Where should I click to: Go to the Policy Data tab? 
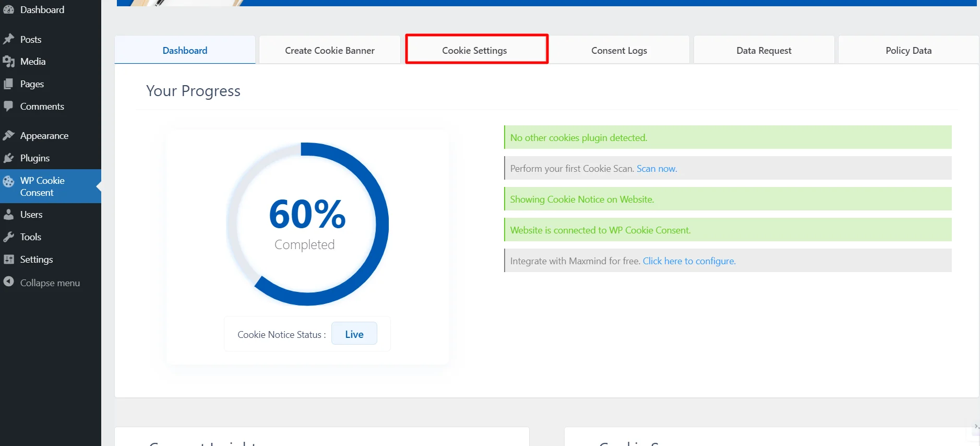pos(908,50)
